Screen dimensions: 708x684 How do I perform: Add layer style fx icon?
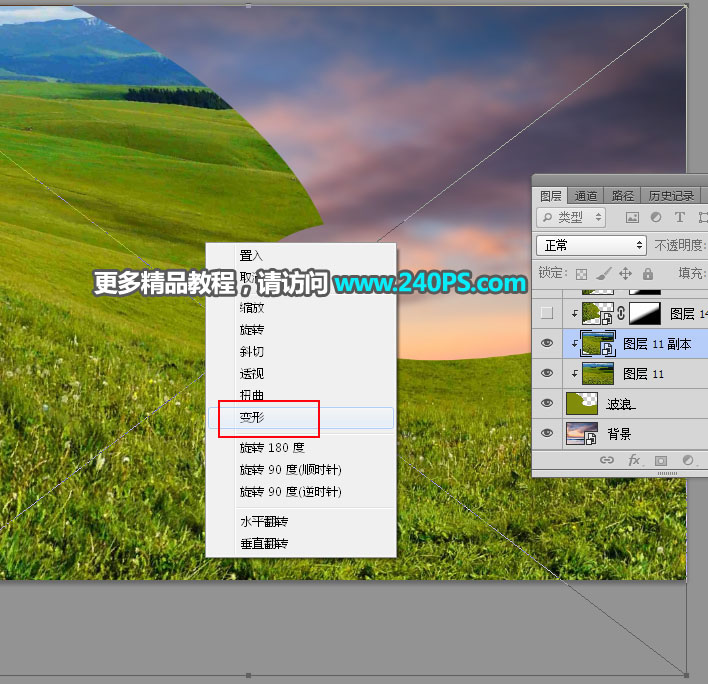pos(634,460)
